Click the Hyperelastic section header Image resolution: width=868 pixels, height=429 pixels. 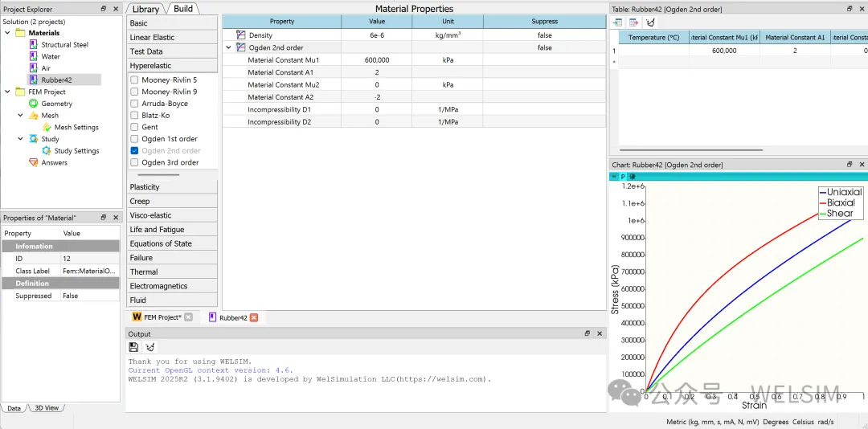click(173, 66)
